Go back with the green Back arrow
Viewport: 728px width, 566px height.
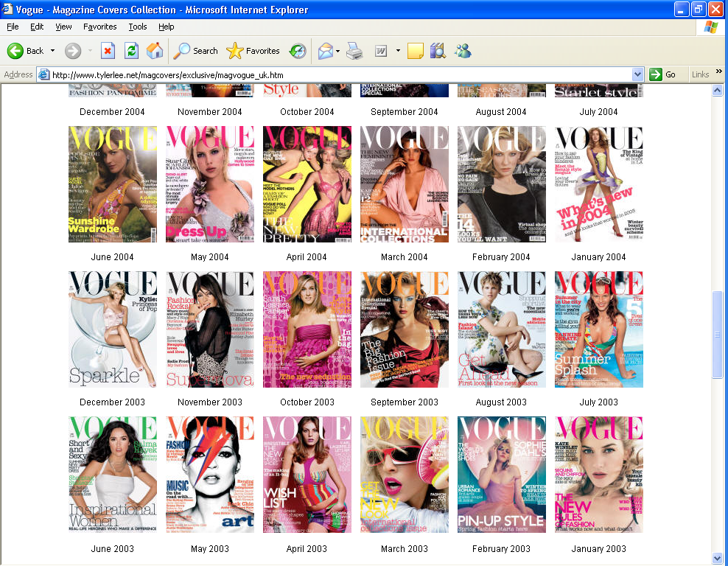tap(26, 51)
